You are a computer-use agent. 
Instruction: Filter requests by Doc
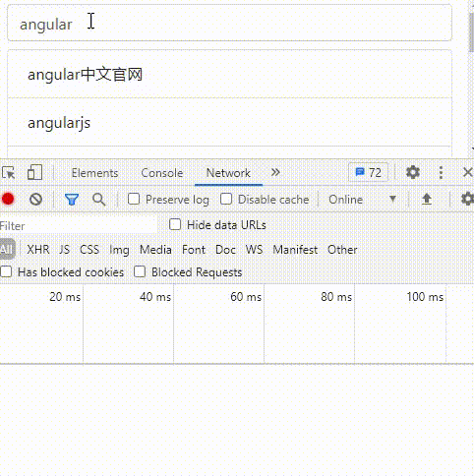(x=225, y=250)
